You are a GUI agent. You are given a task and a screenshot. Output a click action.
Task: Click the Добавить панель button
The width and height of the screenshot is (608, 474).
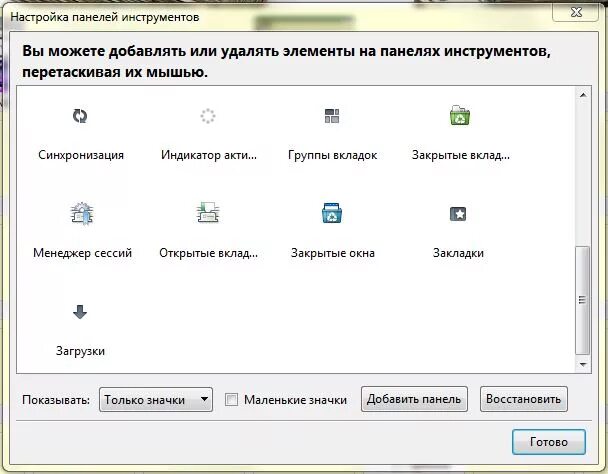click(x=414, y=399)
